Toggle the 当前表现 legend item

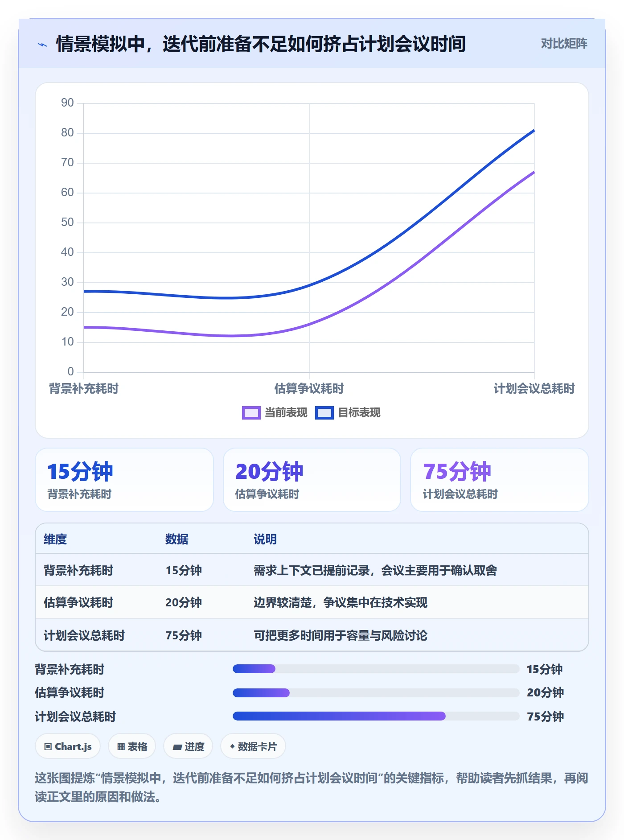point(275,413)
